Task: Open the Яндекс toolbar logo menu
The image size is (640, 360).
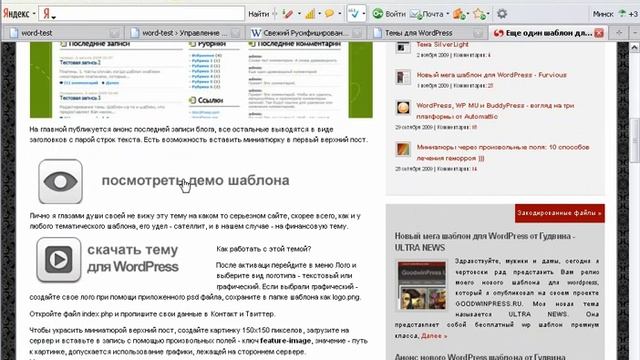Action: click(19, 13)
